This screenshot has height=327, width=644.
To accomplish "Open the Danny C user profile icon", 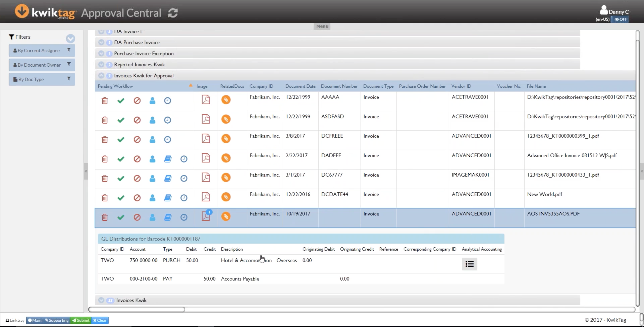I will pos(604,10).
